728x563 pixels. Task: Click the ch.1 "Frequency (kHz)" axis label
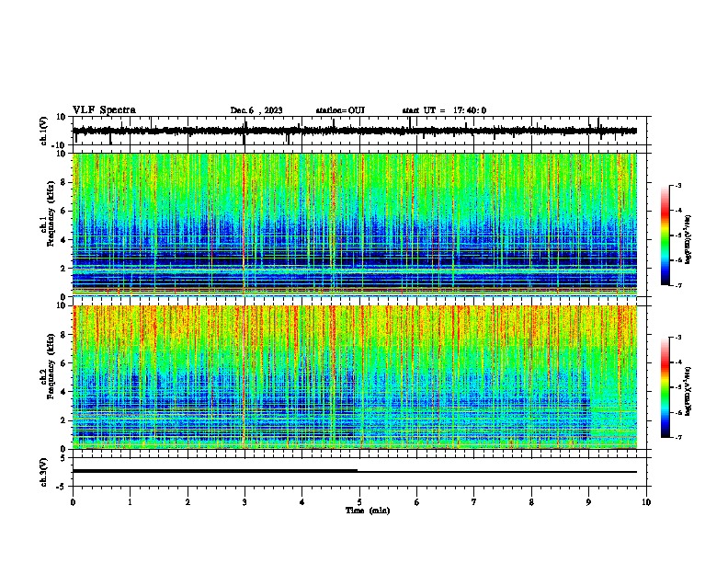[x=51, y=213]
